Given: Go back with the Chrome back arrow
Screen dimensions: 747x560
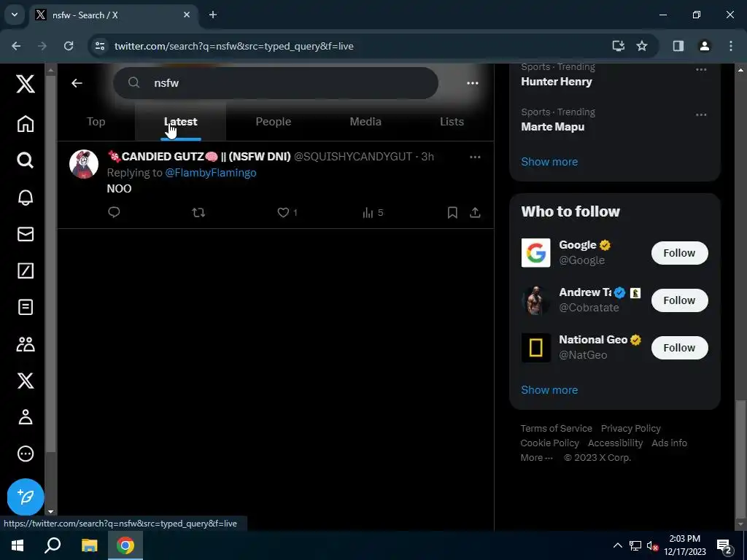Looking at the screenshot, I should [x=16, y=46].
